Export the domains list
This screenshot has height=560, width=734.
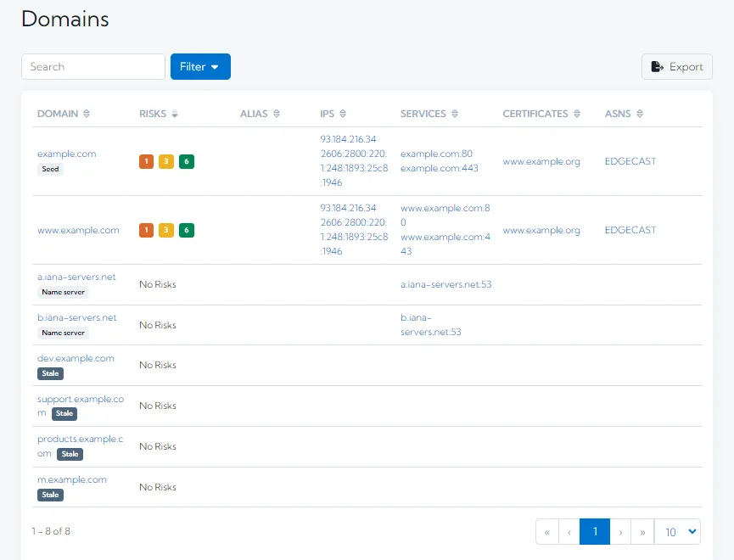tap(677, 66)
